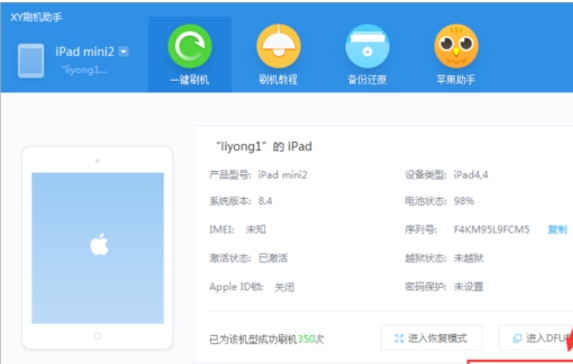Click the 进入恢复模式 button
573x364 pixels.
click(432, 338)
